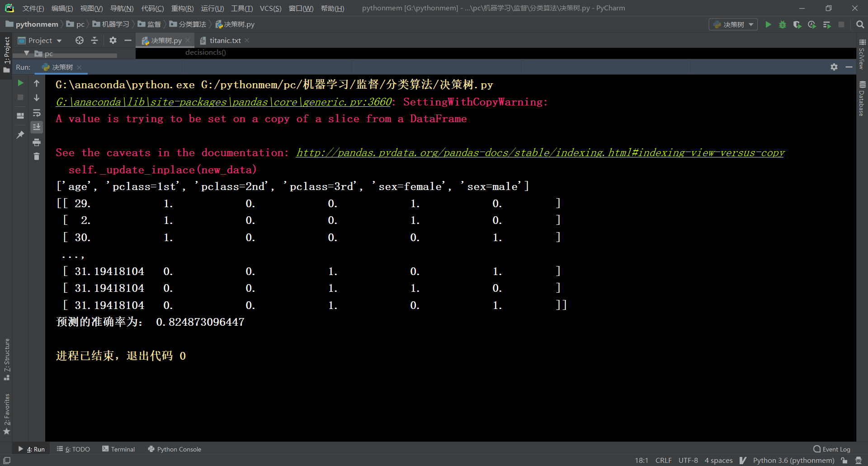The height and width of the screenshot is (466, 868).
Task: Open the 4: Run tool window button
Action: (x=31, y=449)
